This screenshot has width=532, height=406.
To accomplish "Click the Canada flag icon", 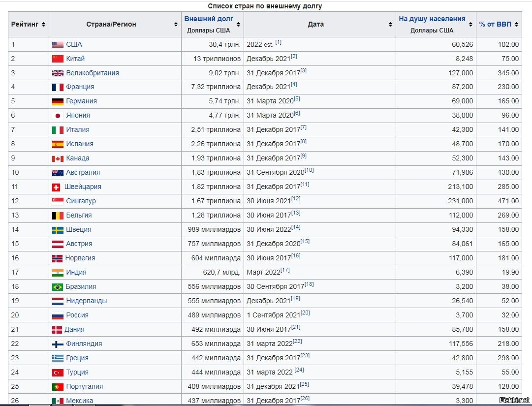I will (58, 158).
